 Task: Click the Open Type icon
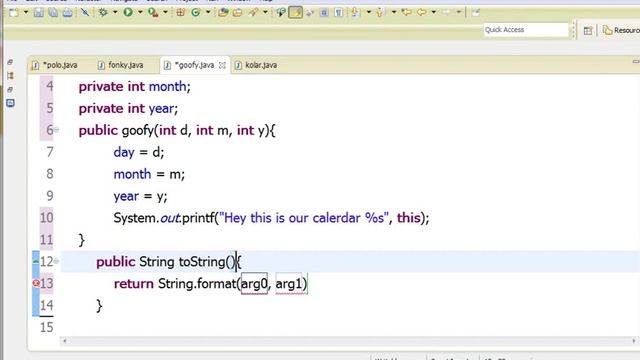point(223,13)
